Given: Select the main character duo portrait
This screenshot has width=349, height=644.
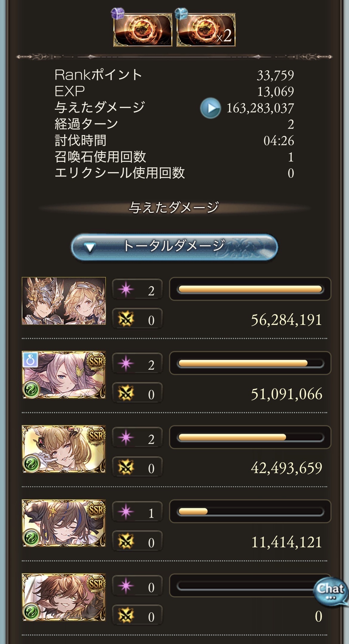Looking at the screenshot, I should [x=64, y=301].
